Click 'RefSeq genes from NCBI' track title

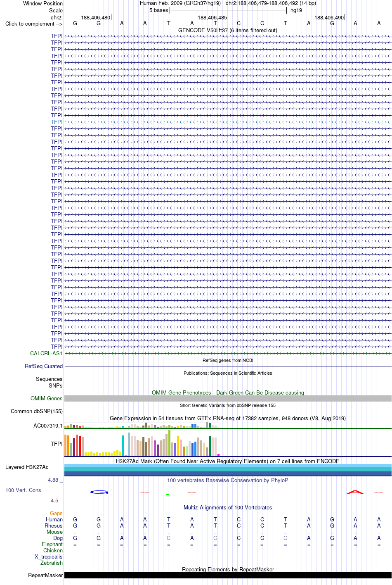pos(228,360)
